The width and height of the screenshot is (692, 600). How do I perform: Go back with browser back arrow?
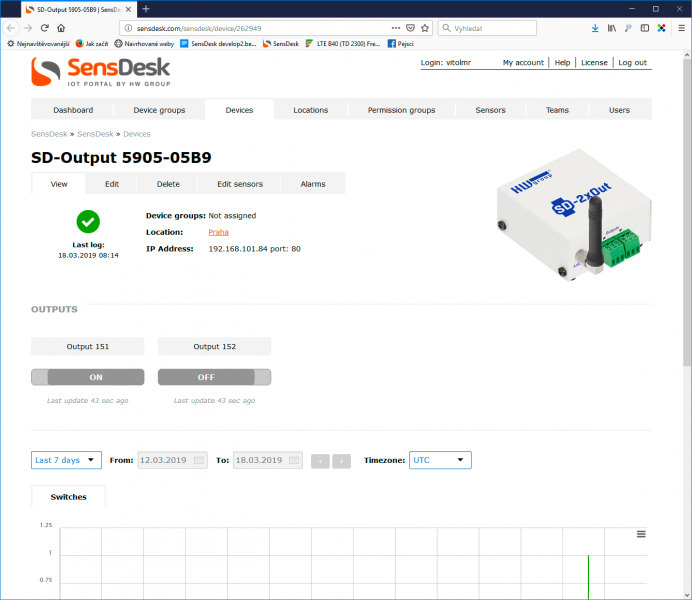[x=11, y=28]
